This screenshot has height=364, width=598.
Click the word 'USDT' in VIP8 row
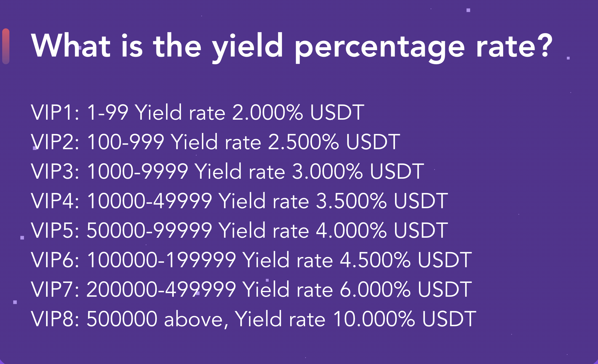449,319
